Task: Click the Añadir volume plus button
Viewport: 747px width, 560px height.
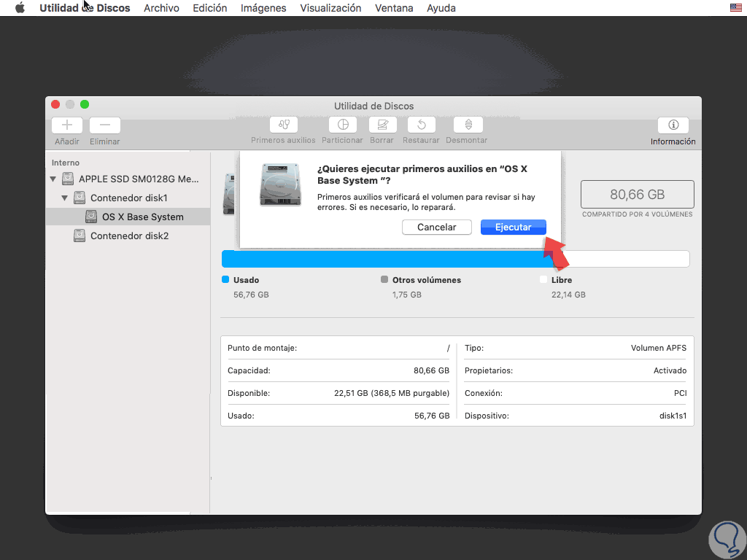Action: click(x=66, y=125)
